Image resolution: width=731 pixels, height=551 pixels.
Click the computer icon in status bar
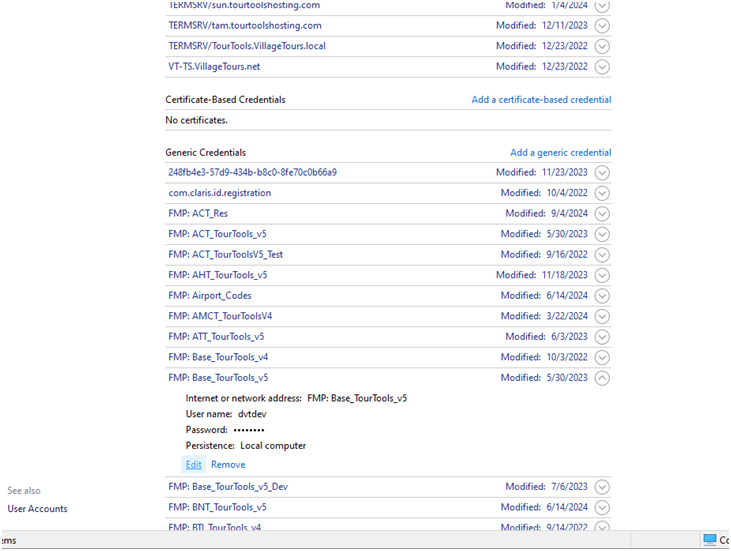pyautogui.click(x=710, y=540)
